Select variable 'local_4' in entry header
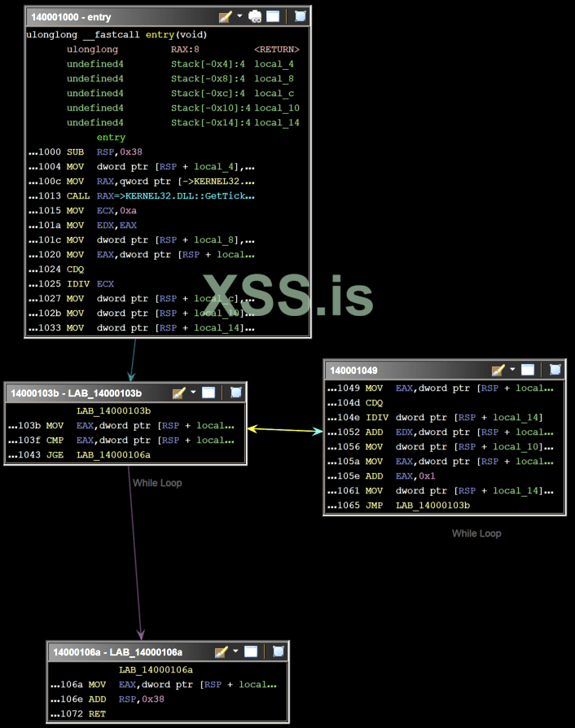 [274, 64]
